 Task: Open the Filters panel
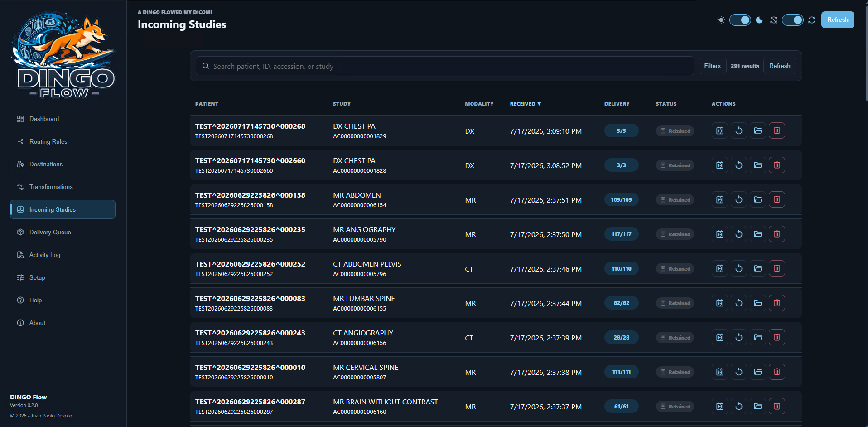[x=712, y=66]
